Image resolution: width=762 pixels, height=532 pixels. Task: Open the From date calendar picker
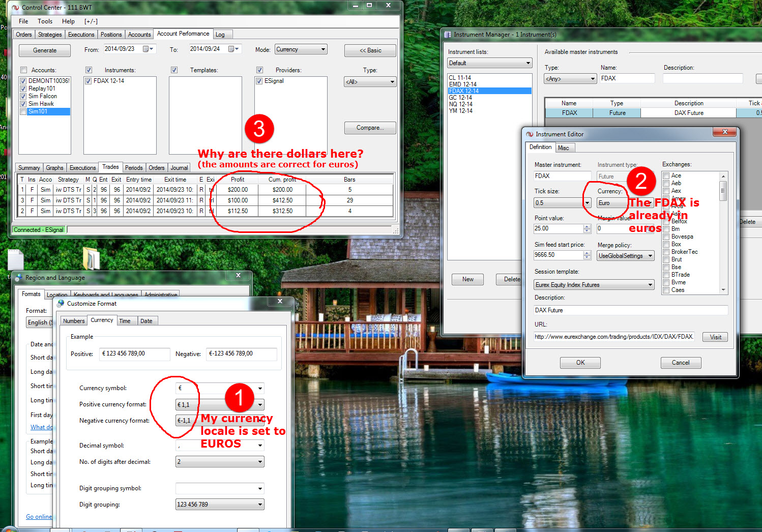click(x=148, y=49)
